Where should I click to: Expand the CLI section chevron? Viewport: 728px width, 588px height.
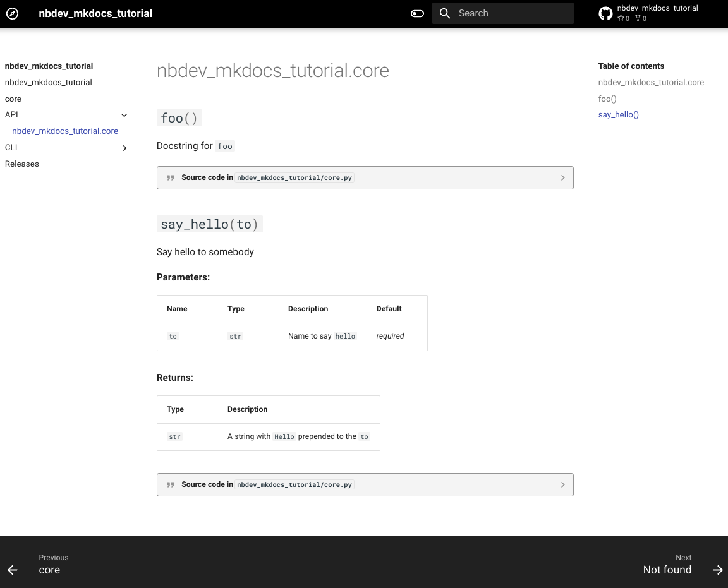[x=124, y=148]
